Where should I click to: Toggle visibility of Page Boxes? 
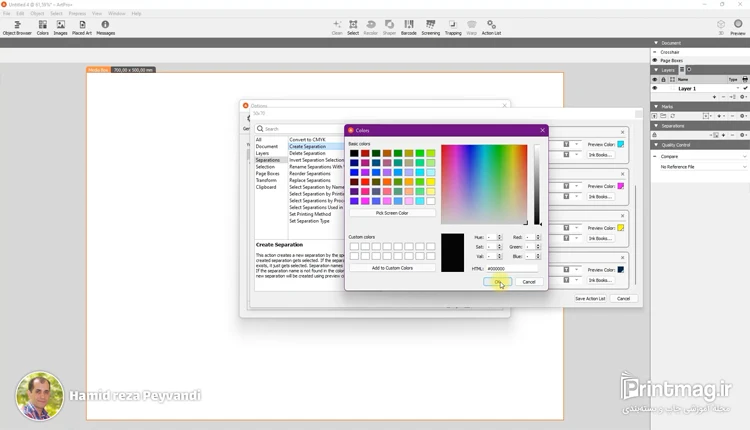click(655, 61)
